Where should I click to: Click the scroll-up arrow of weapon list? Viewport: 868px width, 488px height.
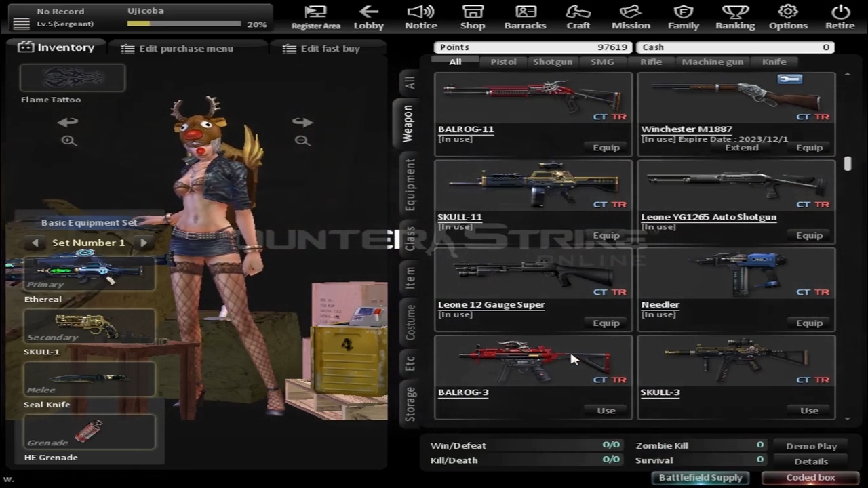pyautogui.click(x=848, y=74)
